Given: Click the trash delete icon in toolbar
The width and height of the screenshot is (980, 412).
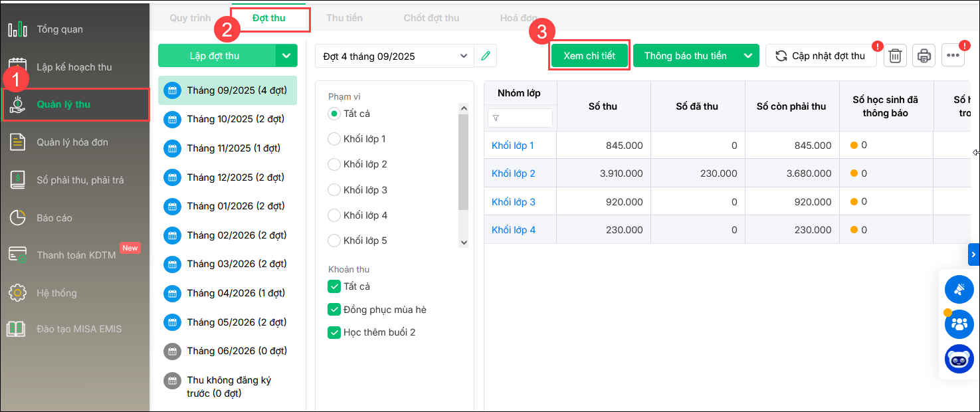Looking at the screenshot, I should point(895,56).
